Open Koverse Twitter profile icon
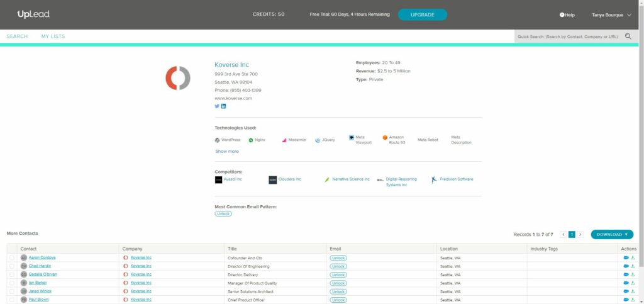The image size is (644, 304). pyautogui.click(x=217, y=106)
